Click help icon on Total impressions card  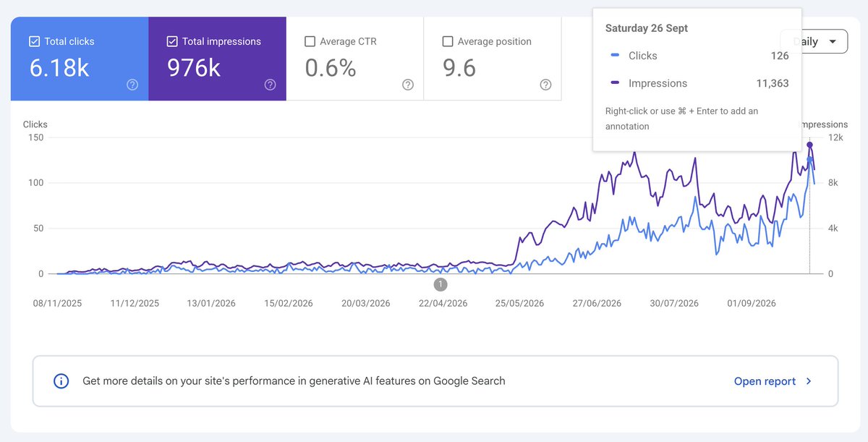[x=270, y=85]
